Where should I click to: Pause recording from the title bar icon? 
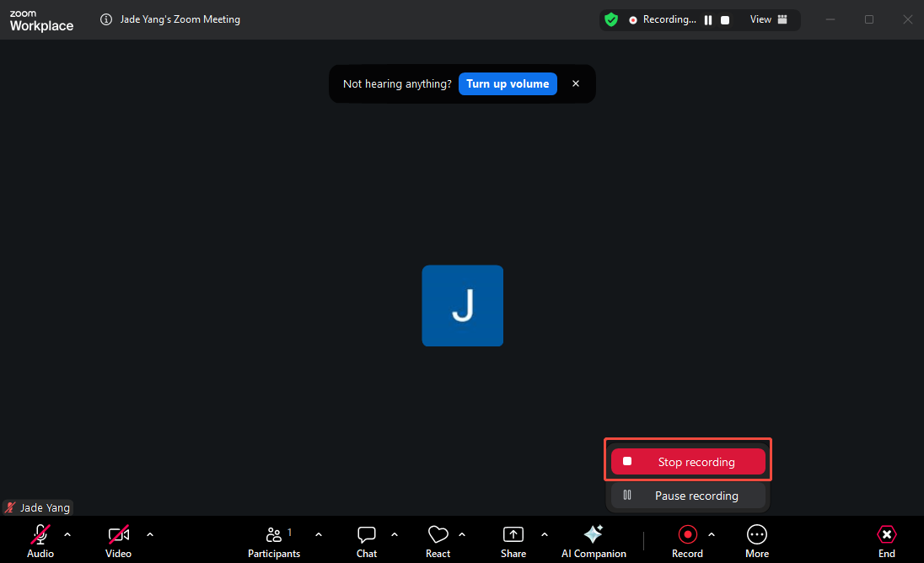pos(708,19)
